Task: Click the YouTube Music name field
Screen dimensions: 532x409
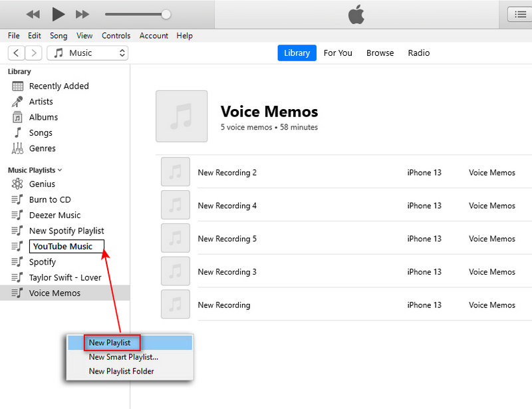Action: pyautogui.click(x=66, y=246)
